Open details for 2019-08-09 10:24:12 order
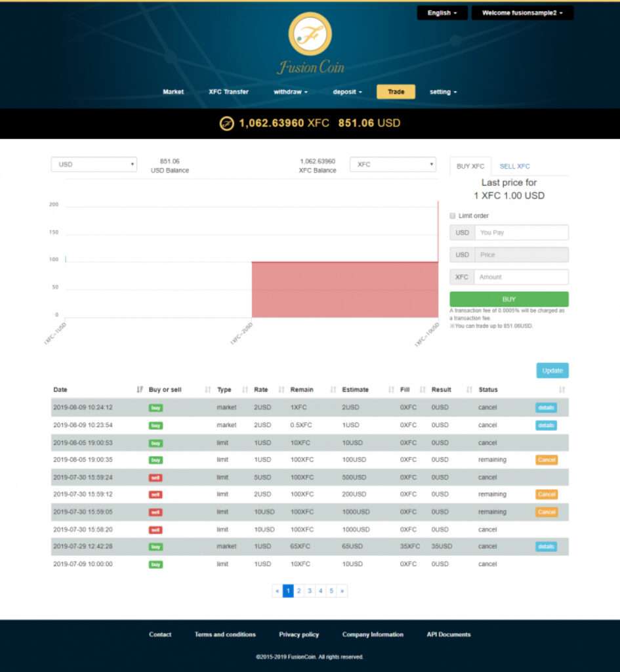Viewport: 620px width, 672px height. (546, 408)
